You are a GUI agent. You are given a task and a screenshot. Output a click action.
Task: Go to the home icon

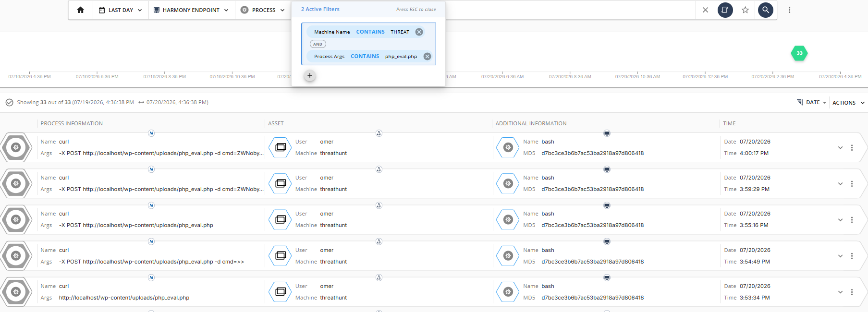(80, 10)
